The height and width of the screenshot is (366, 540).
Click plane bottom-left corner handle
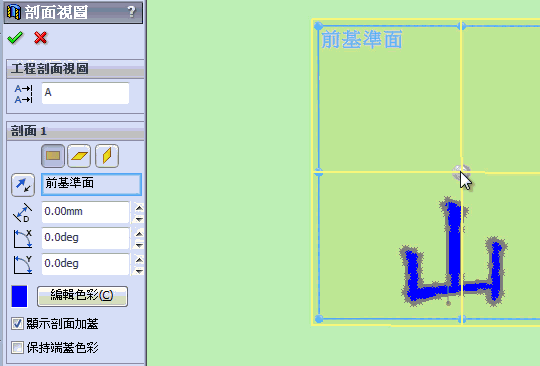click(319, 319)
